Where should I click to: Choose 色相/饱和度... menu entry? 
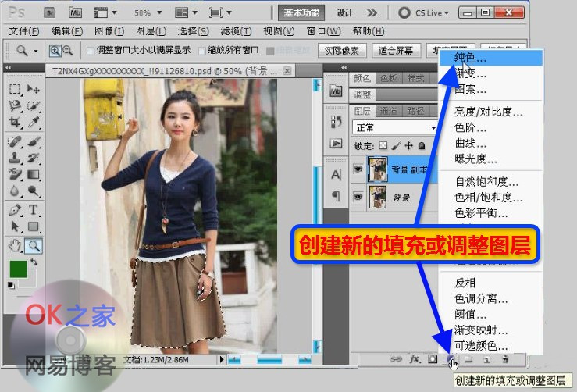point(491,198)
